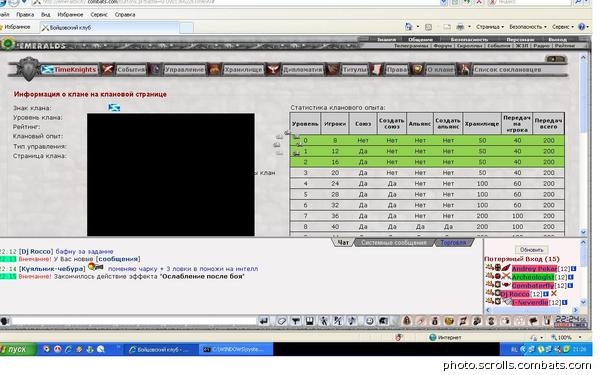
Task: Expand the Страница dropdown in browser toolbar
Action: pyautogui.click(x=490, y=27)
